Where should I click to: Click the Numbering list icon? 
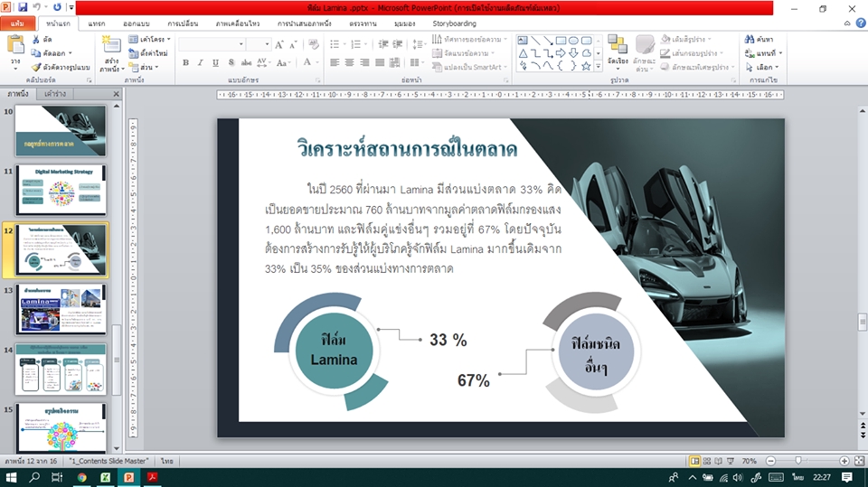358,44
